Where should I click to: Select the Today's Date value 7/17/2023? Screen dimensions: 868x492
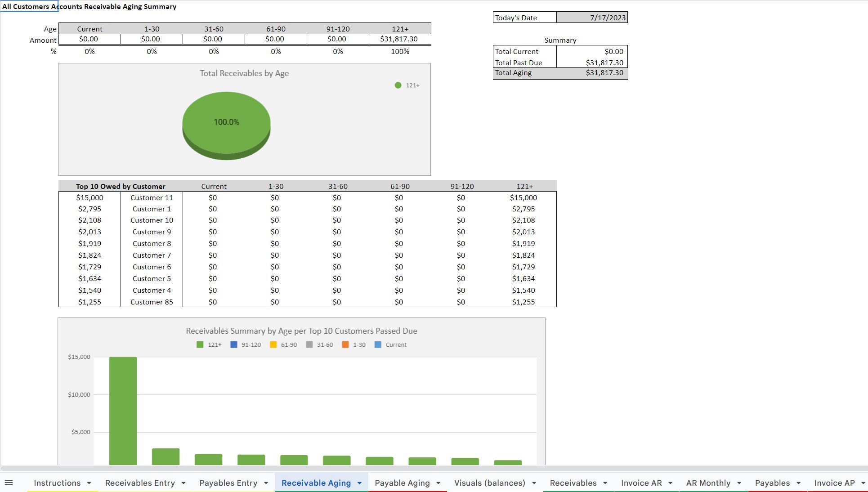tap(592, 18)
